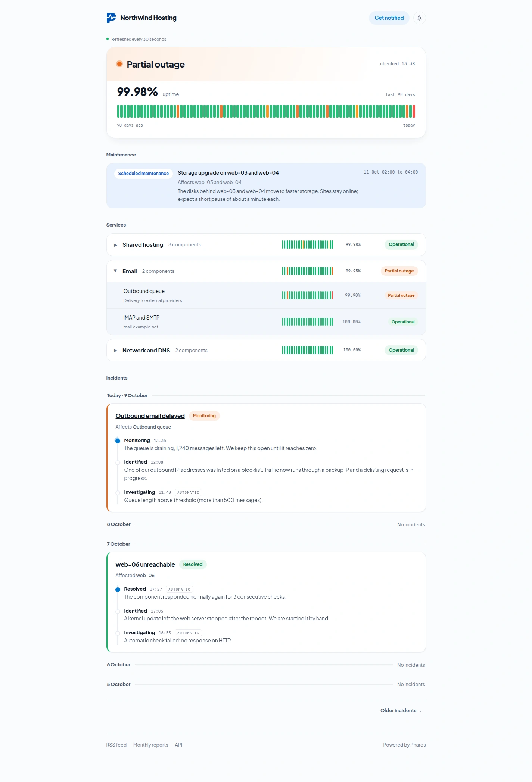This screenshot has height=782, width=532.
Task: Click the 'Today · 9 October' date heading
Action: (127, 396)
